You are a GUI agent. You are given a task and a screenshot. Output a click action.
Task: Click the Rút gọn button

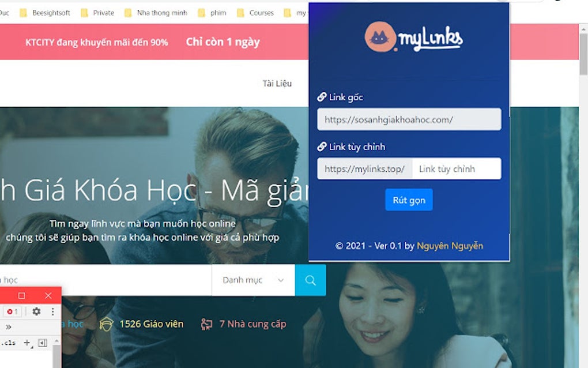tap(409, 200)
